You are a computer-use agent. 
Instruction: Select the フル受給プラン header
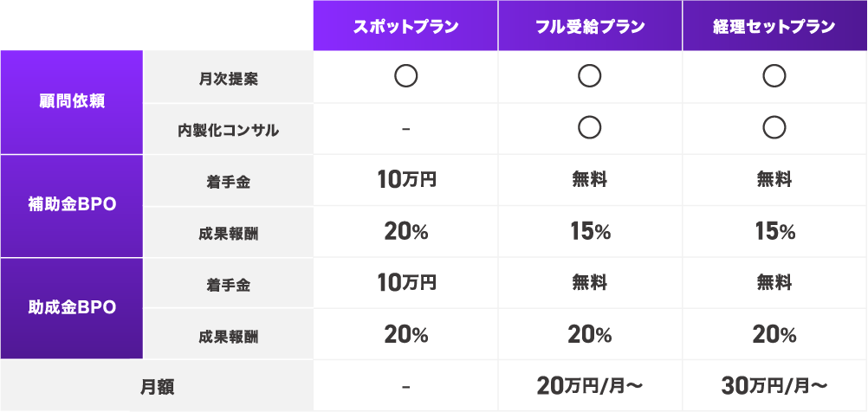[590, 26]
